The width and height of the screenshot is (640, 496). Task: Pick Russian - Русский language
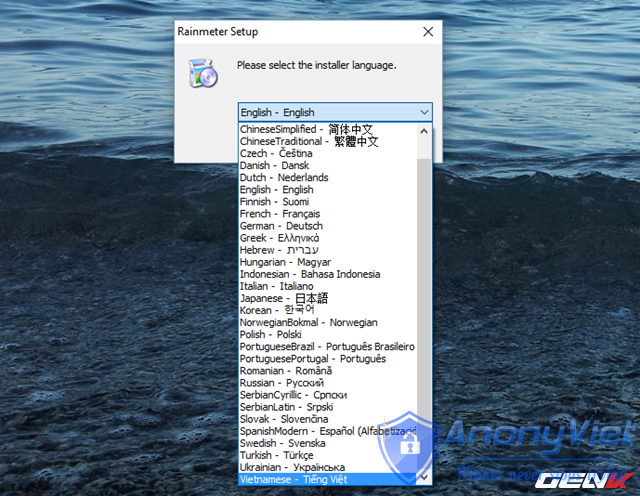point(328,383)
